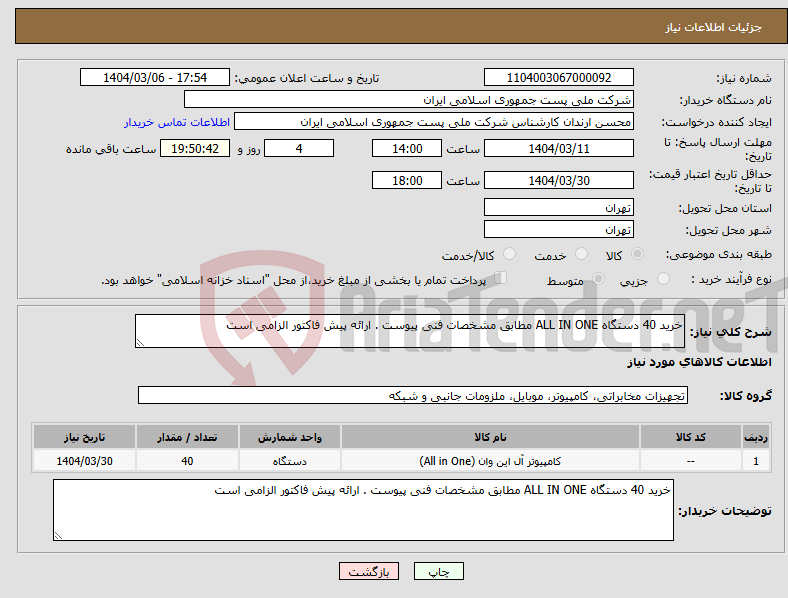This screenshot has width=788, height=598.
Task: Select the کالا radio button
Action: [637, 254]
